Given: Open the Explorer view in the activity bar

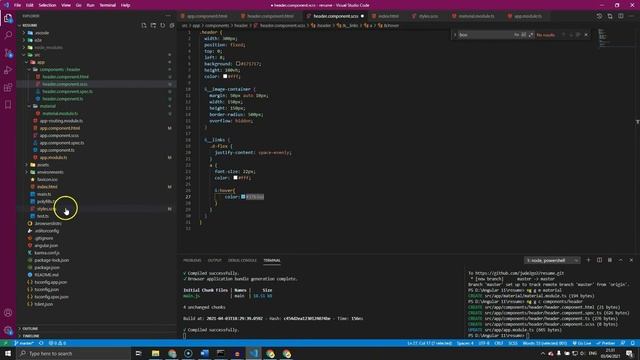Looking at the screenshot, I should 8,18.
